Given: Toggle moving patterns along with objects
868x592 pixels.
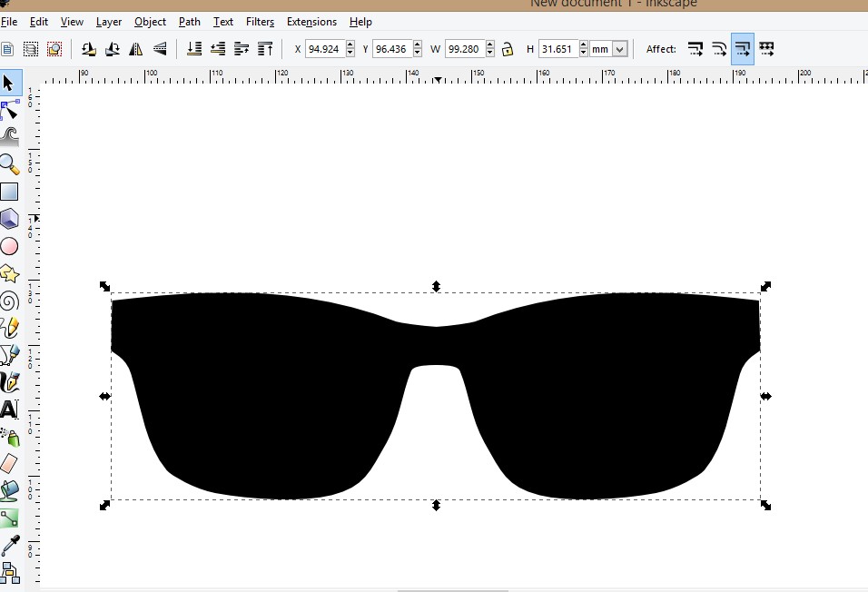Looking at the screenshot, I should point(767,48).
